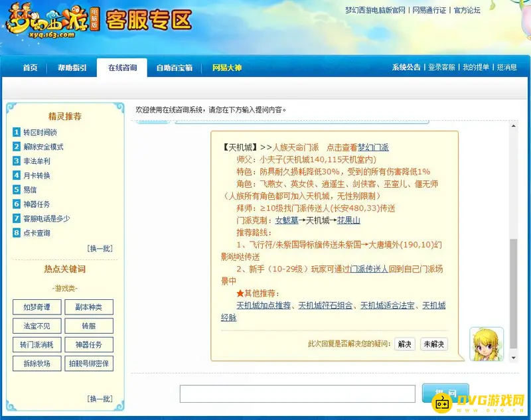Open 天机城加点推荐 link
This screenshot has height=420, width=531.
264,306
